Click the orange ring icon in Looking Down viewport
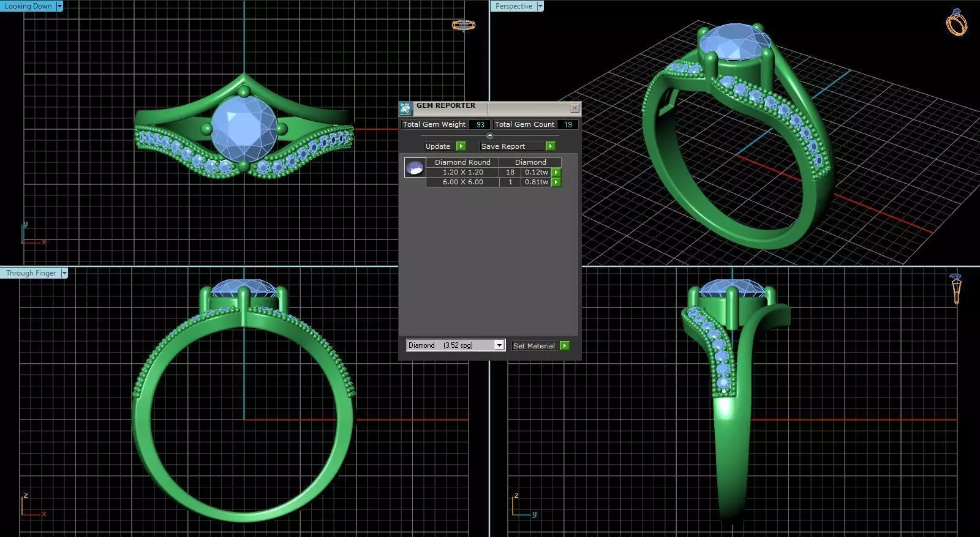The height and width of the screenshot is (537, 980). 464,25
